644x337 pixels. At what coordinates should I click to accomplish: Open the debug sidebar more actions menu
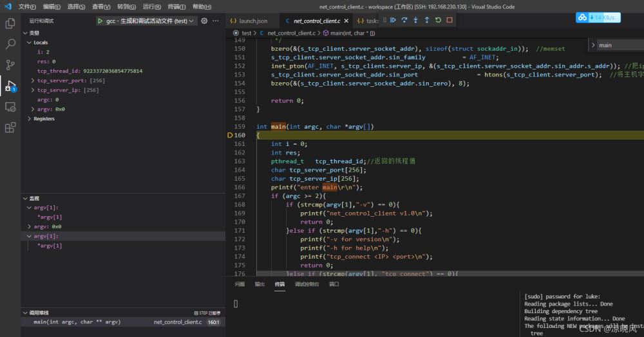216,21
